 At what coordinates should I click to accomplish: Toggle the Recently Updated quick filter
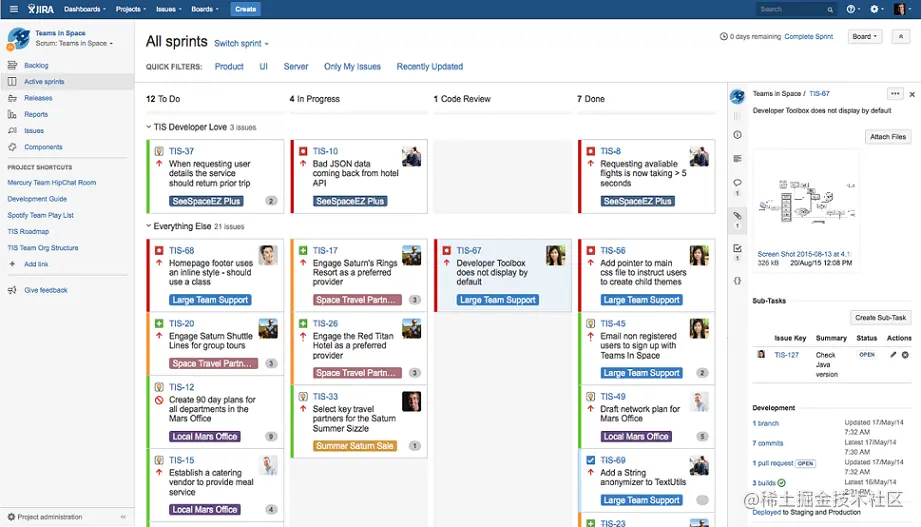pyautogui.click(x=430, y=67)
